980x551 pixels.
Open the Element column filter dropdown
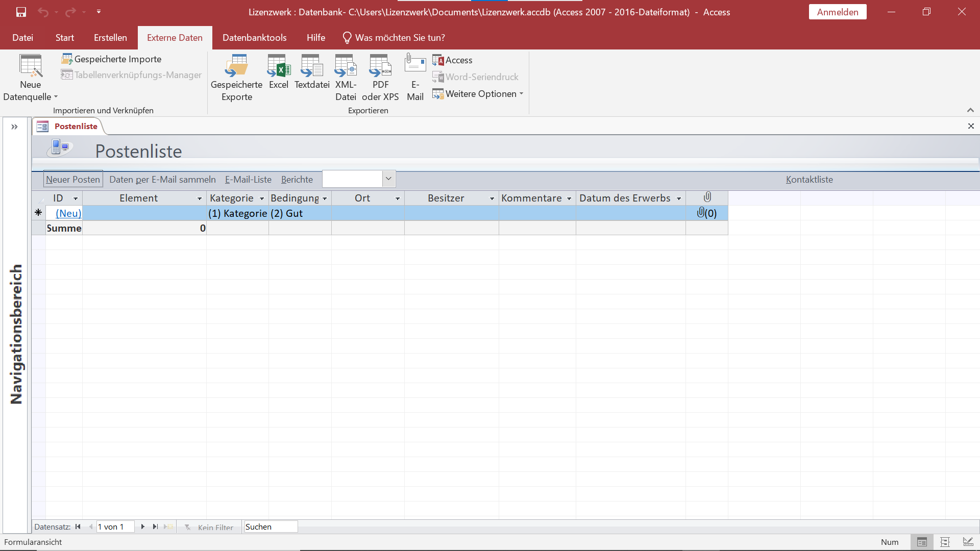point(200,198)
